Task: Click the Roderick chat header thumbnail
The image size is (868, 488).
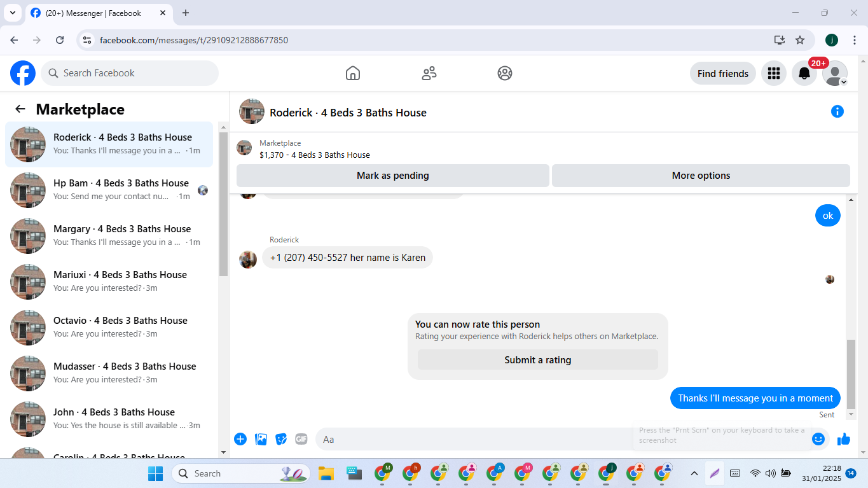Action: [x=252, y=111]
